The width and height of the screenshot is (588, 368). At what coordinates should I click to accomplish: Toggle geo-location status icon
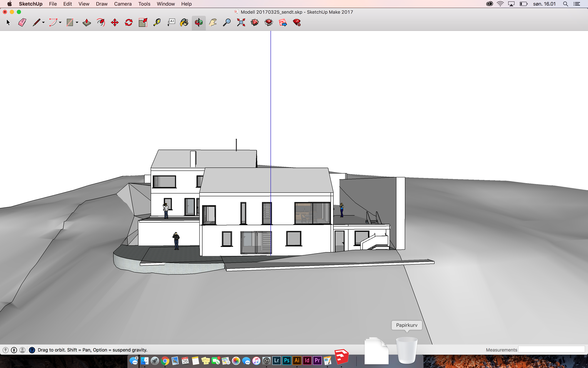6,350
